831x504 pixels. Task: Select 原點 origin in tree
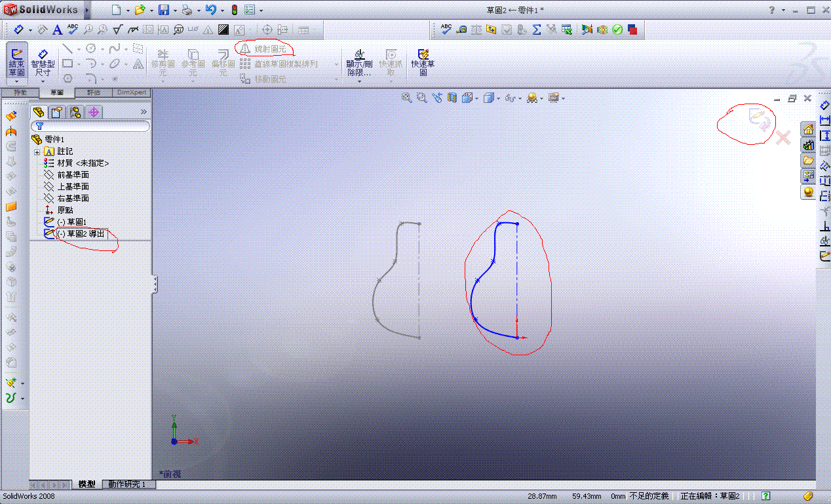[58, 210]
